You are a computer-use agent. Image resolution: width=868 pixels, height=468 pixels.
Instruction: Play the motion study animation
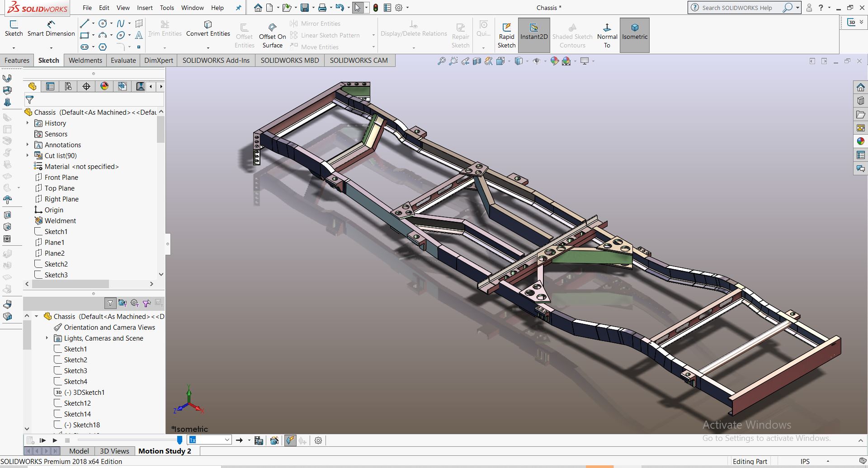click(55, 440)
